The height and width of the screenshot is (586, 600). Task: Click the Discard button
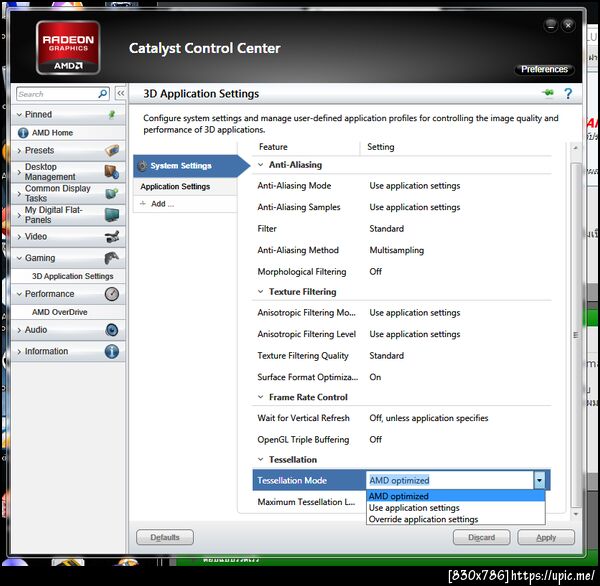click(481, 537)
